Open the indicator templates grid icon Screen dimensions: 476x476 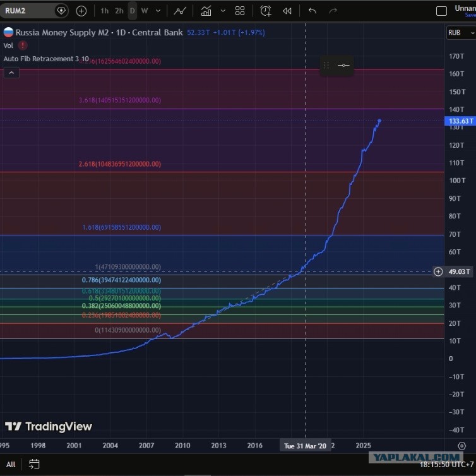click(x=240, y=11)
